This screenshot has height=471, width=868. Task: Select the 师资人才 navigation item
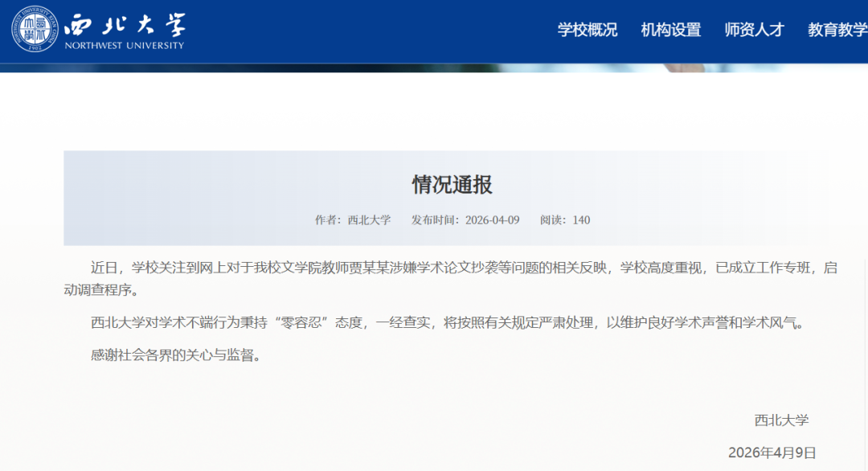(x=754, y=30)
